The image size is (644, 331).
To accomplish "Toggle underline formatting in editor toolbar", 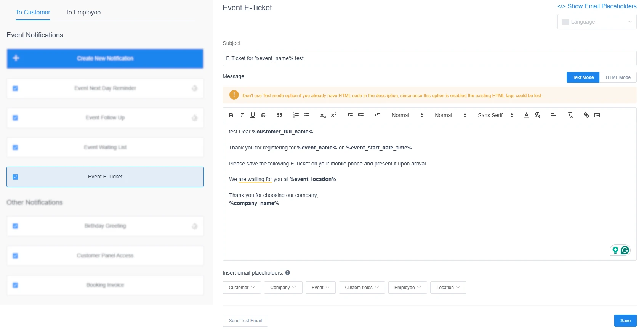I will point(252,115).
